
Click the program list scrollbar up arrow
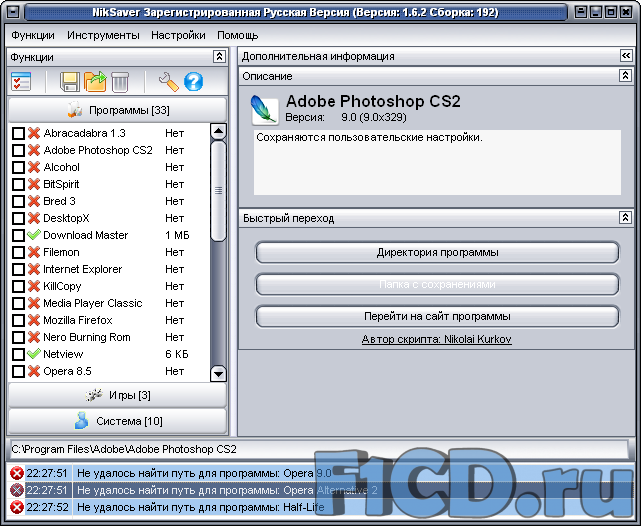[x=218, y=131]
